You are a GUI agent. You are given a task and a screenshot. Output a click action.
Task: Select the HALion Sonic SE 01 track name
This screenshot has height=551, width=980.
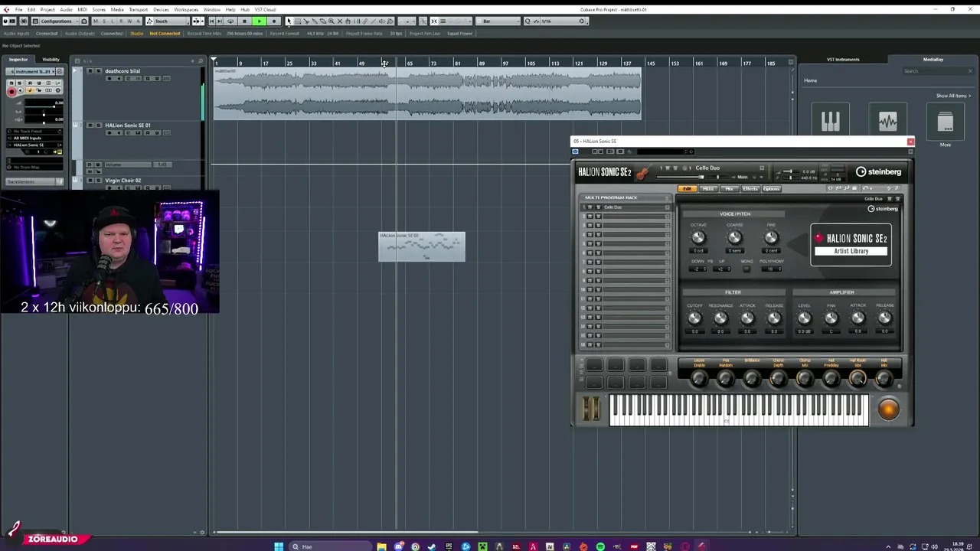(x=127, y=126)
